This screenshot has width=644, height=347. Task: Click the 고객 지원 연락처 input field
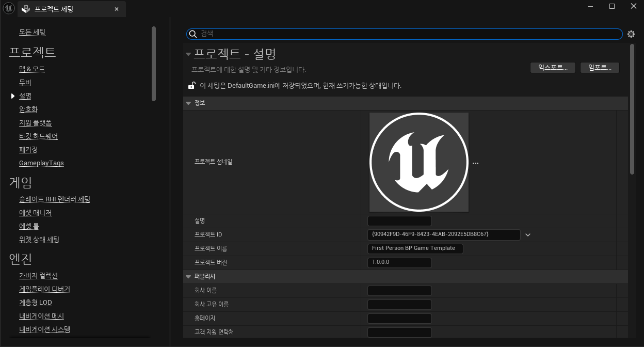tap(399, 333)
